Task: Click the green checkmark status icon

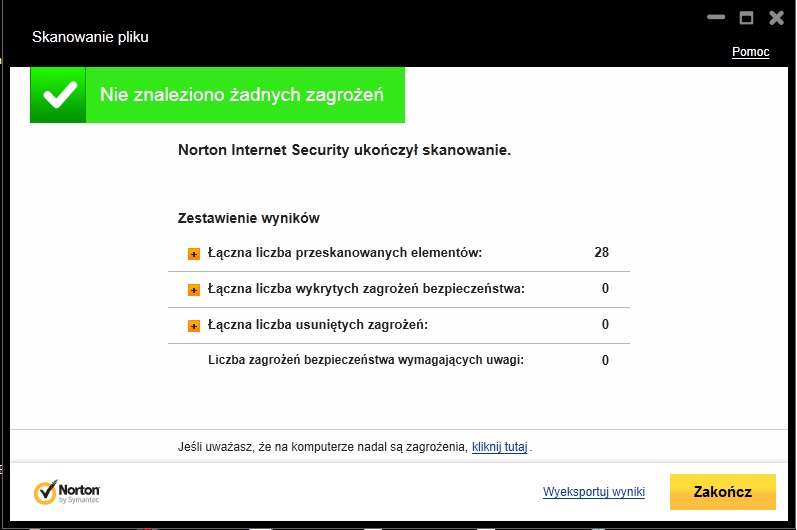Action: pyautogui.click(x=58, y=95)
